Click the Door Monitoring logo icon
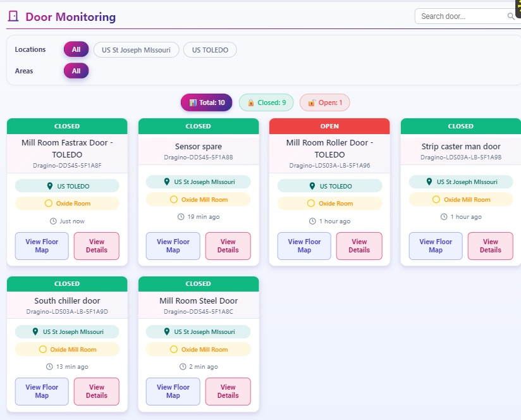Image resolution: width=521 pixels, height=420 pixels. [14, 16]
